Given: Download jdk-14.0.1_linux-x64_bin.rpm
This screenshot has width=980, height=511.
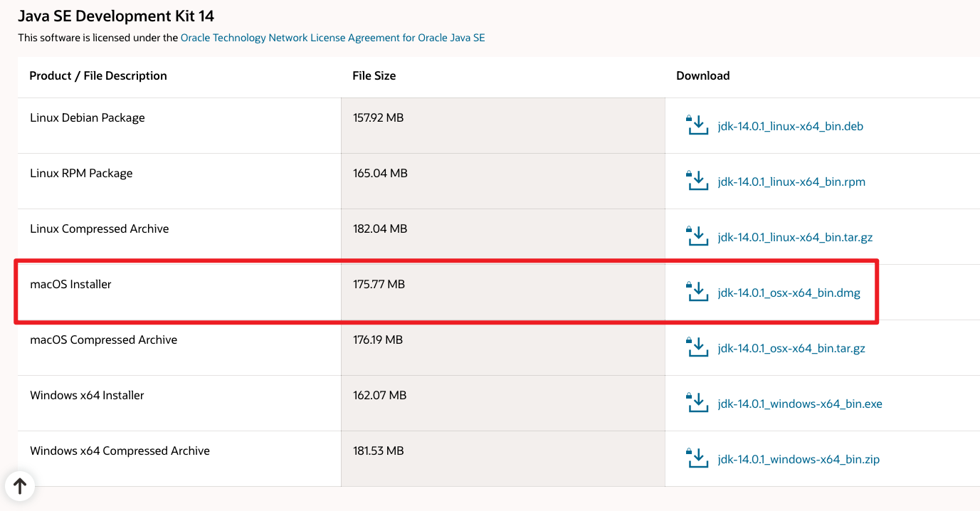Looking at the screenshot, I should click(x=791, y=181).
